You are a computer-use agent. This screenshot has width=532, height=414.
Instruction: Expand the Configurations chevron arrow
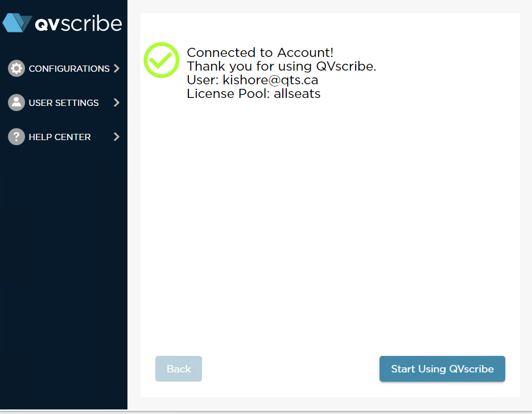[x=117, y=68]
